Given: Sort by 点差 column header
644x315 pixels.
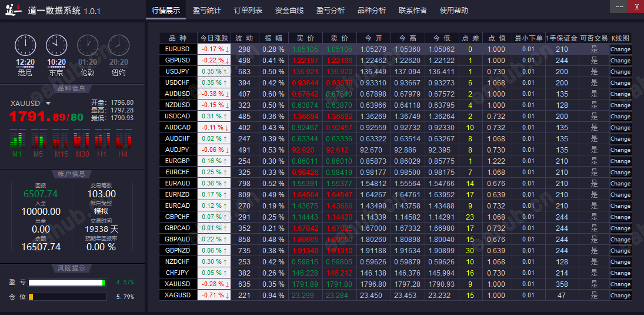Looking at the screenshot, I should (471, 38).
